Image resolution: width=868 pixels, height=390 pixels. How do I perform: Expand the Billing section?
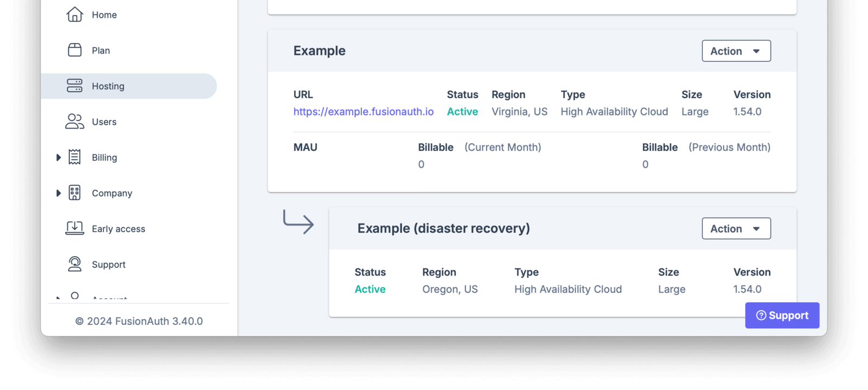point(59,157)
